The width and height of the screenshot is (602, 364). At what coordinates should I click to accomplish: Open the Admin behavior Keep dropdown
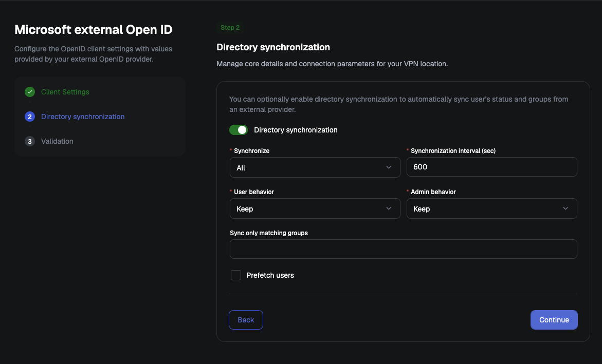click(x=492, y=208)
